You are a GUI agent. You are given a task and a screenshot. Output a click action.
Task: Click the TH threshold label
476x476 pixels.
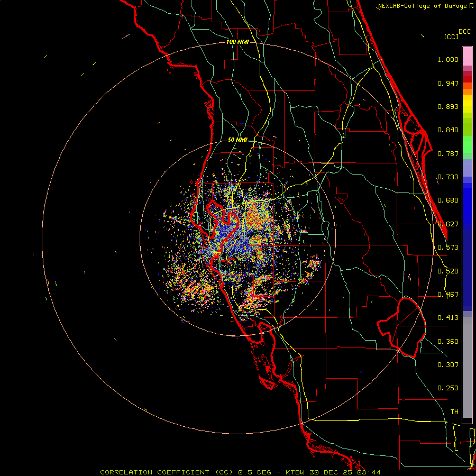point(454,412)
